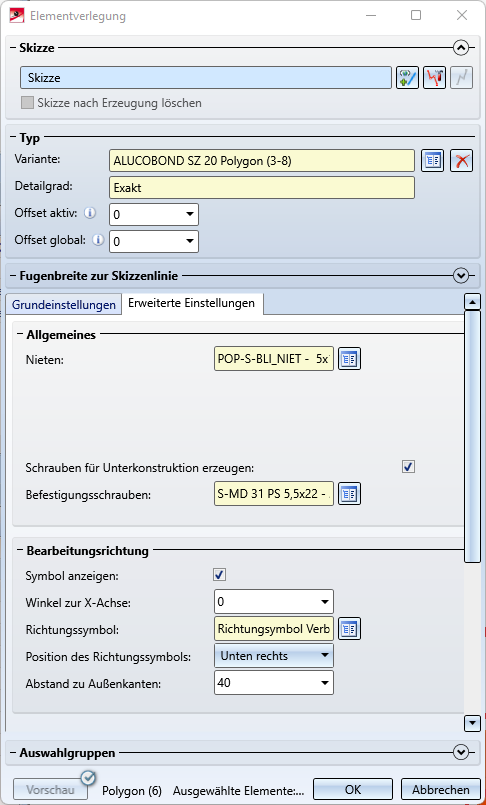This screenshot has width=486, height=805.
Task: Open catalog browser for Variante field
Action: coord(433,161)
